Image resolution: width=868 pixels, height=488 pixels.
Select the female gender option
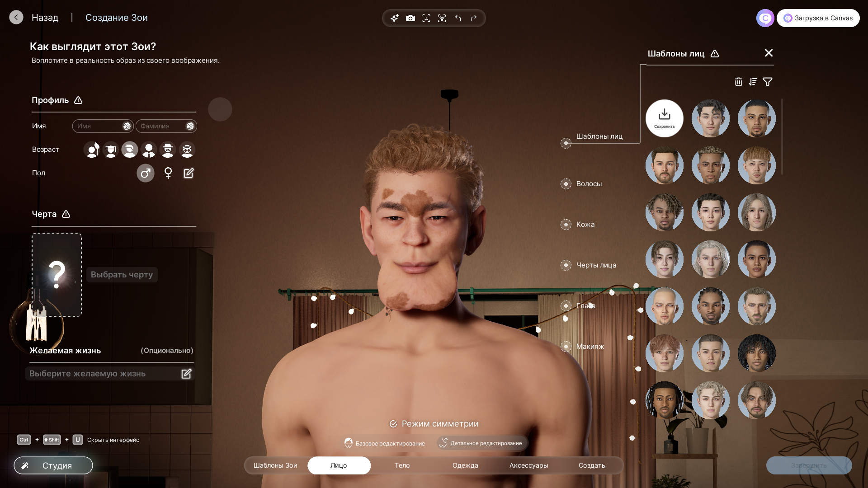tap(168, 173)
